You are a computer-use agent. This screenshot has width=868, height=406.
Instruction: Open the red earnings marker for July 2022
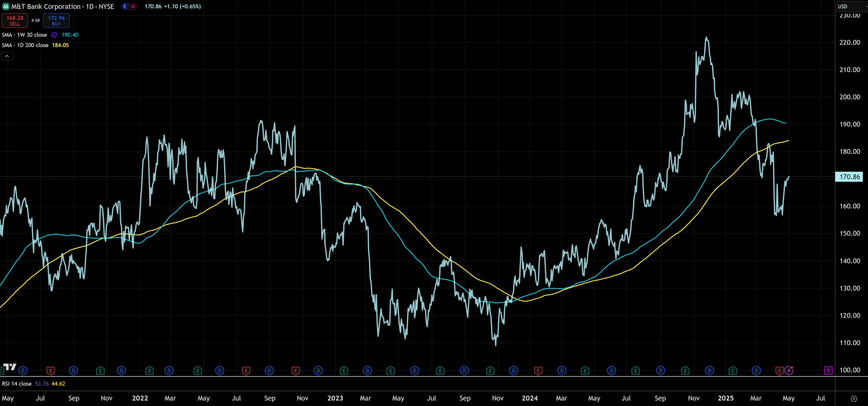point(246,371)
